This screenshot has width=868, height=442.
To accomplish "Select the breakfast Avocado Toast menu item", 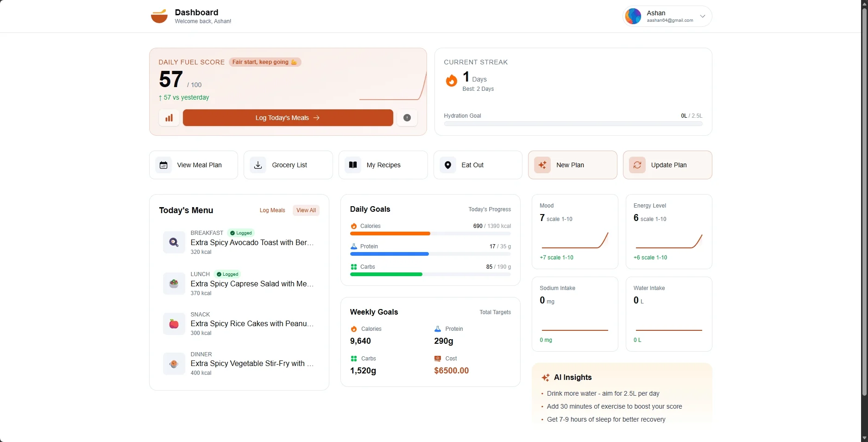I will 252,242.
